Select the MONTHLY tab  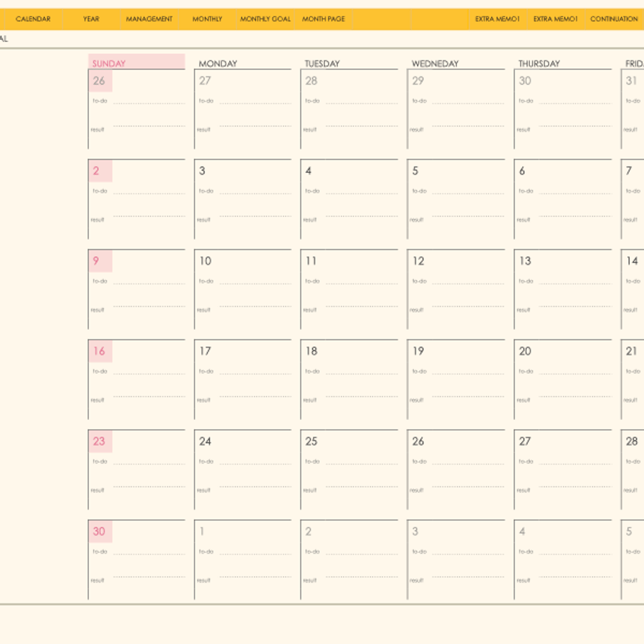(207, 19)
